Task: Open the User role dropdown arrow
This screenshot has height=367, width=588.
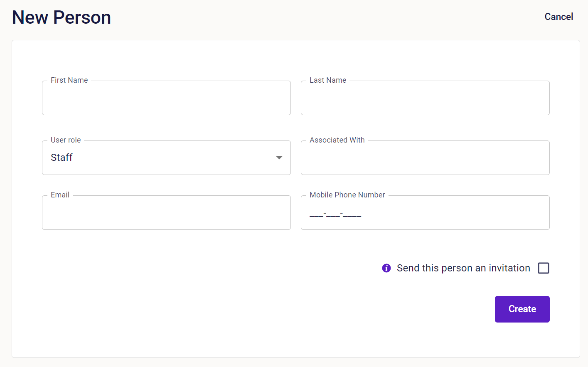Action: tap(279, 158)
